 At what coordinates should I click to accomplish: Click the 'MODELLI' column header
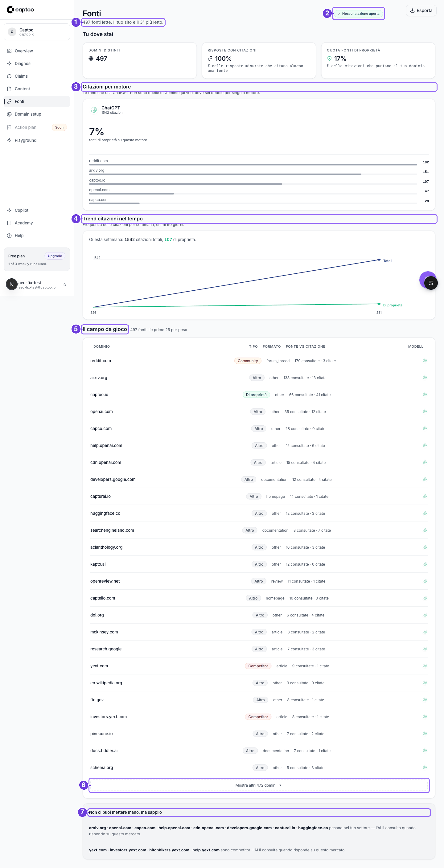coord(416,347)
